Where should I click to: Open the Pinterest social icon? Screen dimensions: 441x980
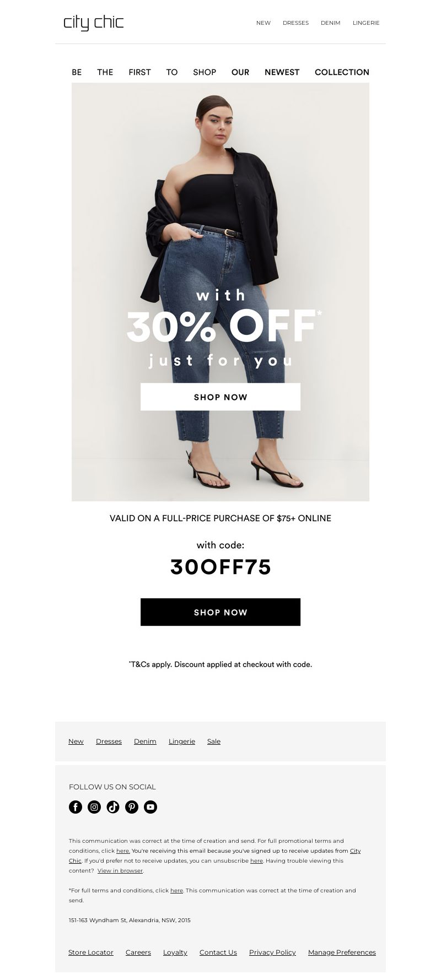[132, 807]
